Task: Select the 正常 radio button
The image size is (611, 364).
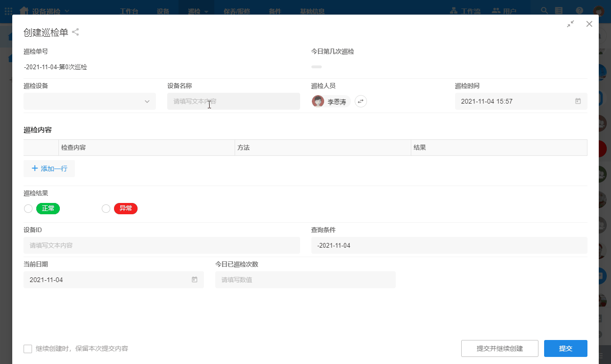Action: click(28, 209)
